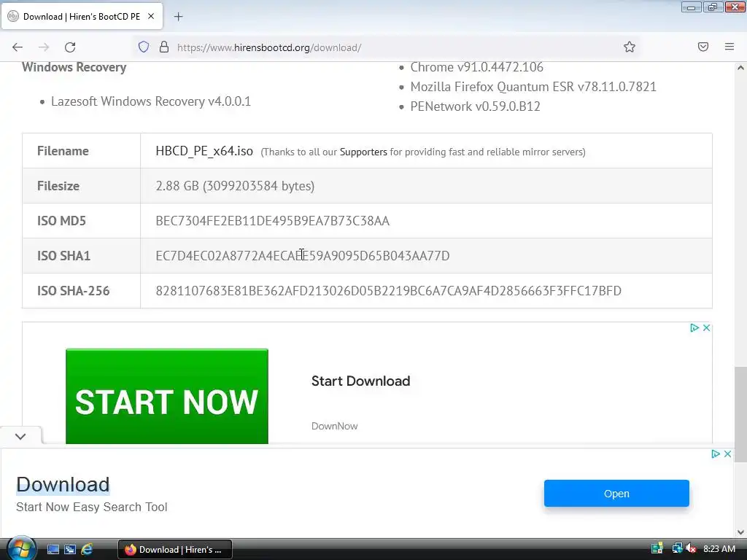Open a new tab with plus button
The image size is (747, 560).
(178, 17)
